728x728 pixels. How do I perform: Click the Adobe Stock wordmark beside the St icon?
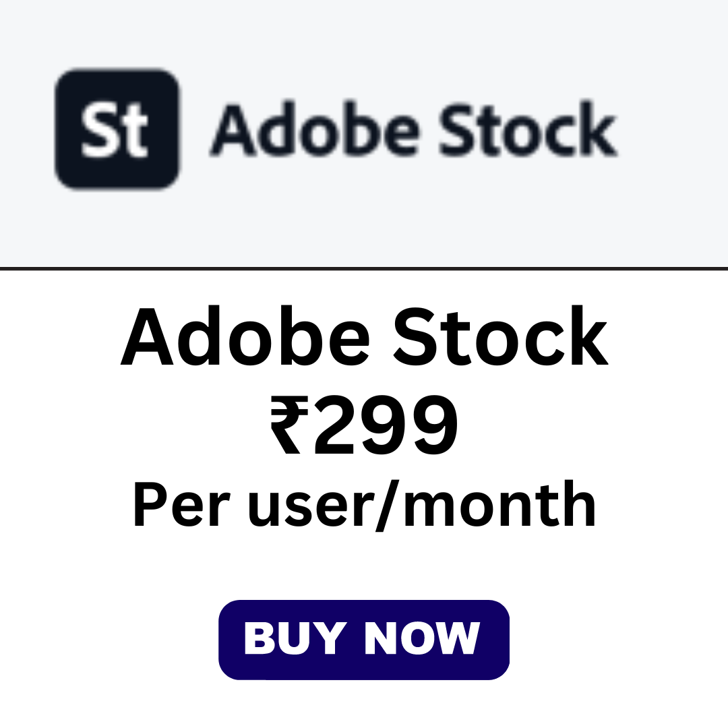[x=414, y=130]
